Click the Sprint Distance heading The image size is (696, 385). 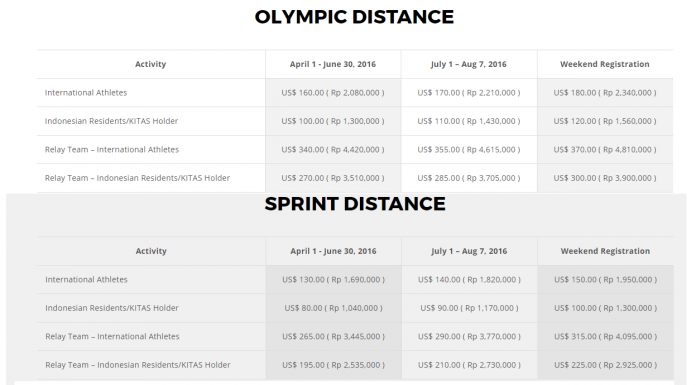tap(355, 204)
